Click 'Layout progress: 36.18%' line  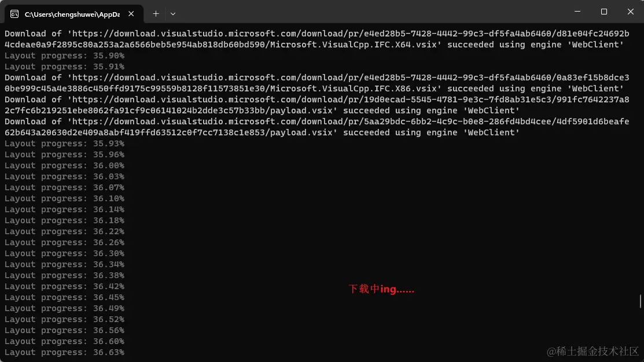pyautogui.click(x=64, y=220)
